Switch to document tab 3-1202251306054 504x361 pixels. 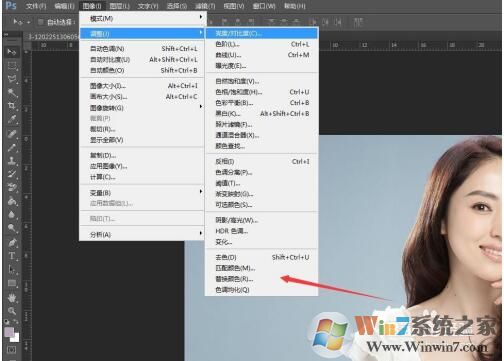pos(53,36)
